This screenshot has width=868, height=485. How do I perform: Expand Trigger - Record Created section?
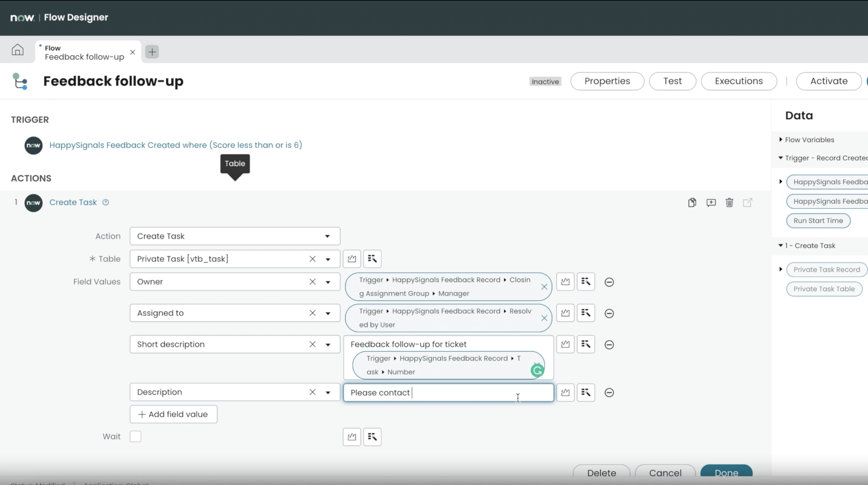tap(780, 158)
